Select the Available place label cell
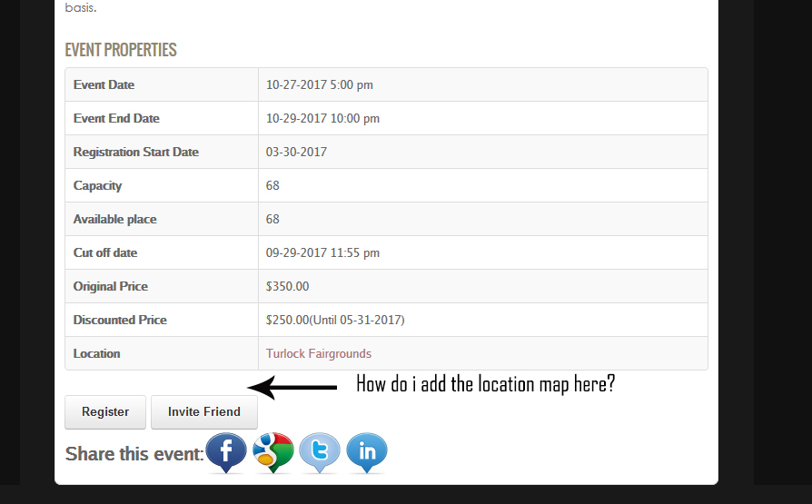 (114, 219)
